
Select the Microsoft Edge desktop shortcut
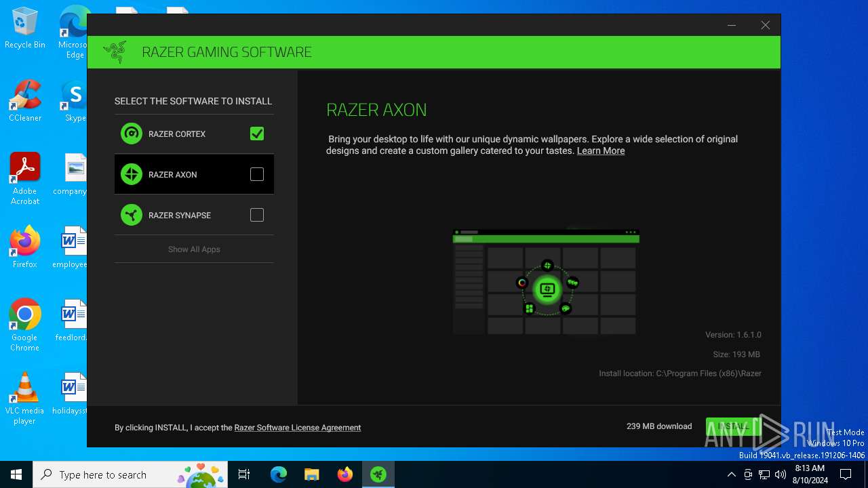pos(73,33)
